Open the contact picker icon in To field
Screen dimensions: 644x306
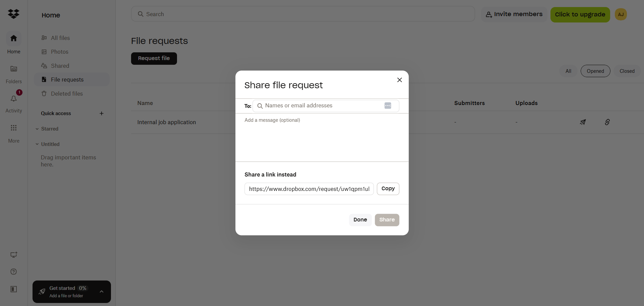388,106
